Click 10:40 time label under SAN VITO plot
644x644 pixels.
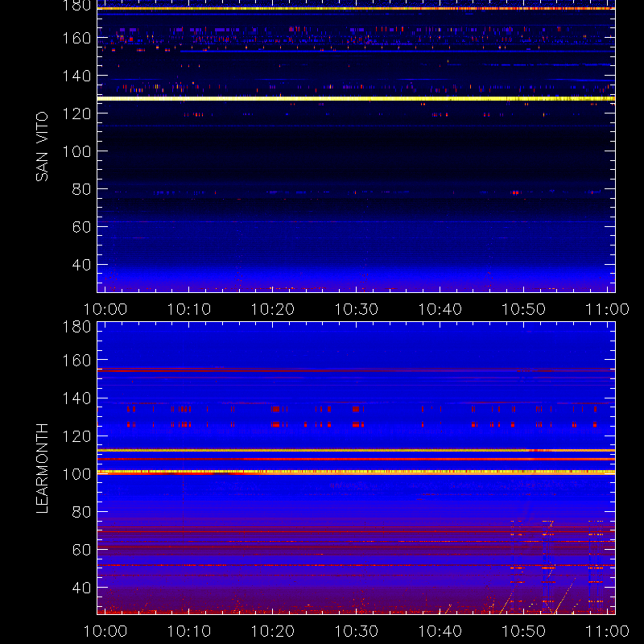click(440, 309)
